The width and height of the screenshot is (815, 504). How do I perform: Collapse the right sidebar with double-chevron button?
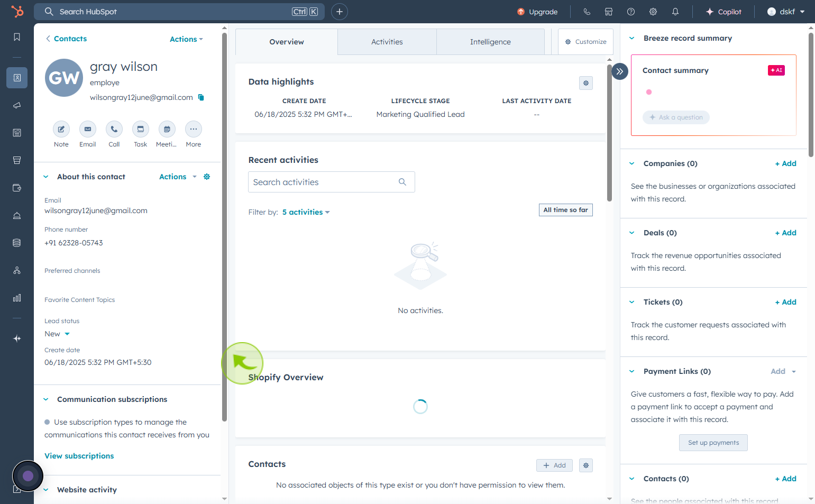point(620,71)
